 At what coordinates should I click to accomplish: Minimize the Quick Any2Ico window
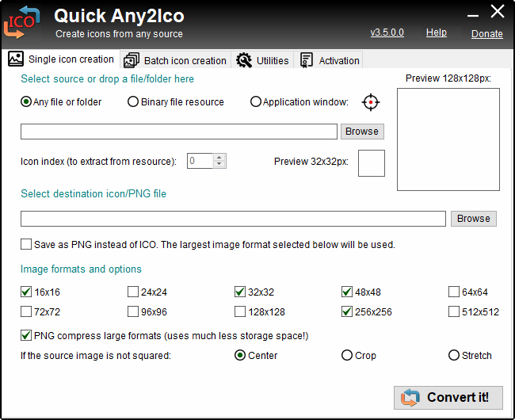click(473, 15)
